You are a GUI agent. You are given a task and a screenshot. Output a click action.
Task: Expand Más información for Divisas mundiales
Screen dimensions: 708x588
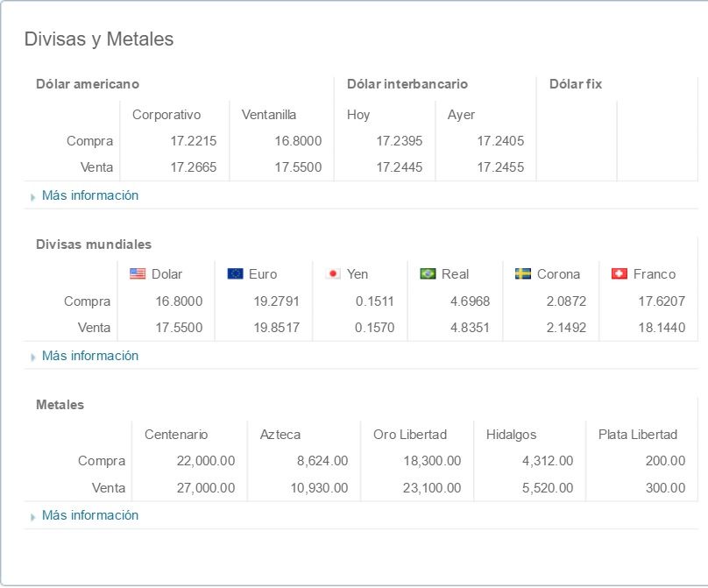tap(90, 356)
